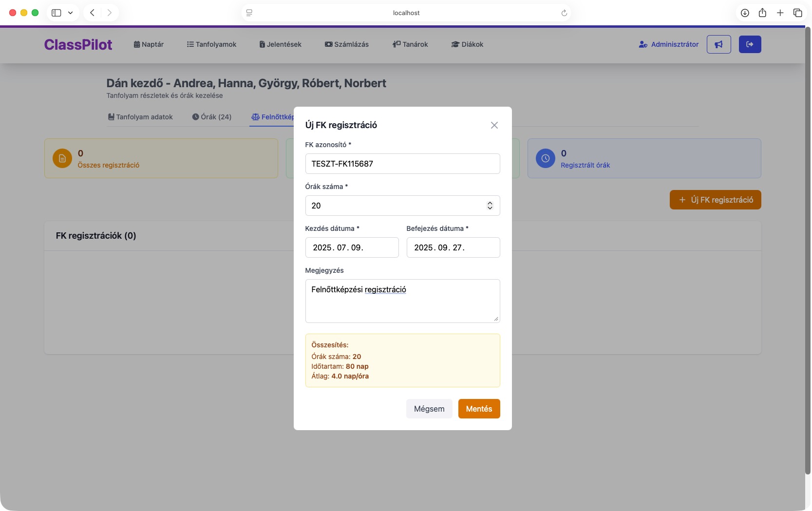Image resolution: width=812 pixels, height=511 pixels.
Task: Open Safari downloads icon
Action: point(745,13)
